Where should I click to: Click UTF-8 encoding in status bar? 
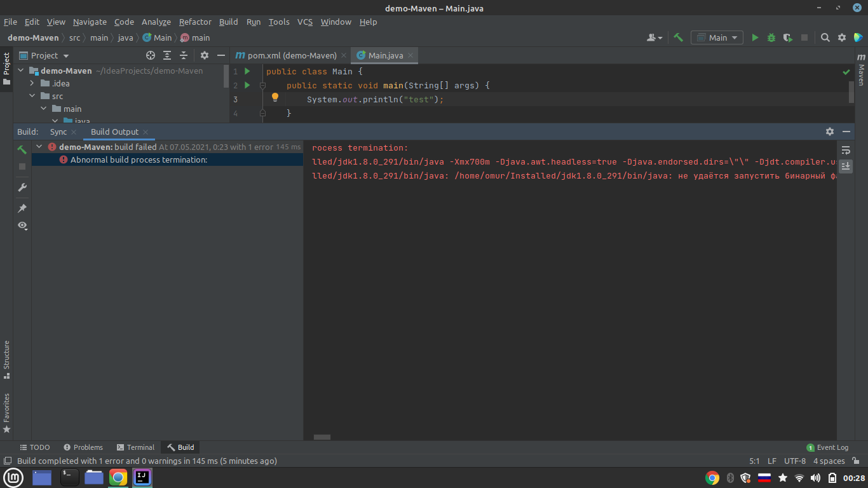point(795,461)
